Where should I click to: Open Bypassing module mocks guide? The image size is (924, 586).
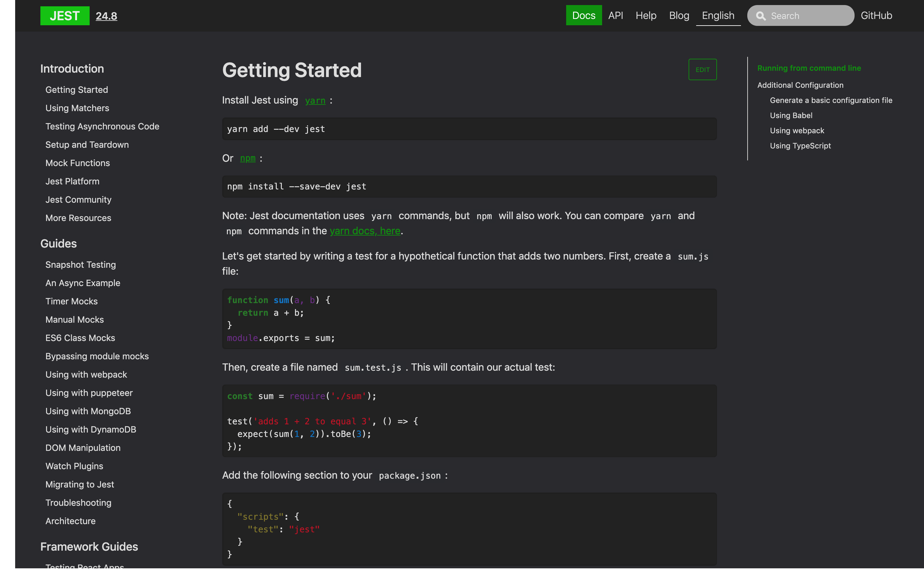97,356
